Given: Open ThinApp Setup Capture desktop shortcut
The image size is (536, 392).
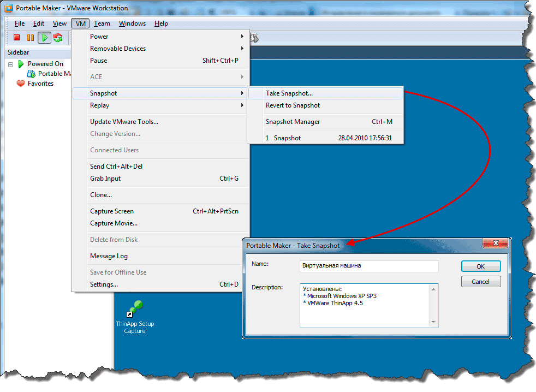Looking at the screenshot, I should click(135, 317).
